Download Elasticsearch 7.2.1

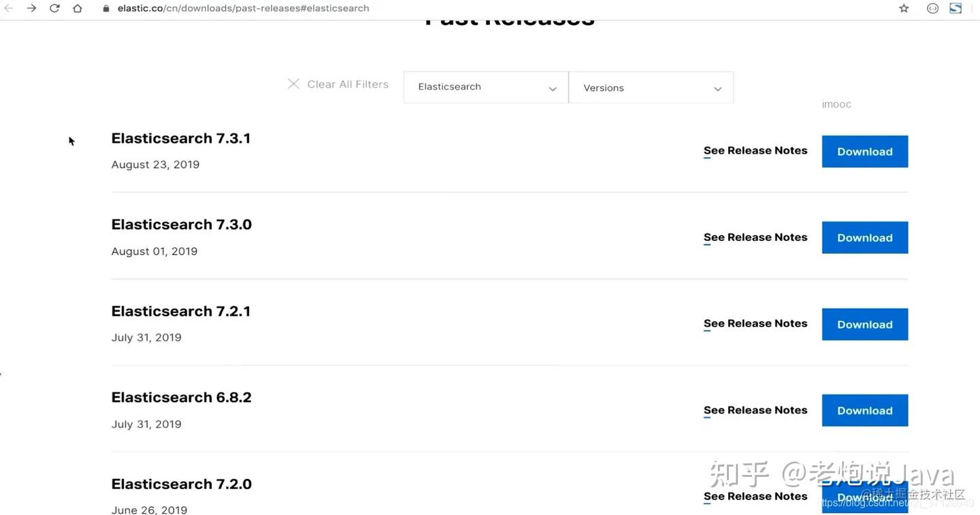[864, 324]
